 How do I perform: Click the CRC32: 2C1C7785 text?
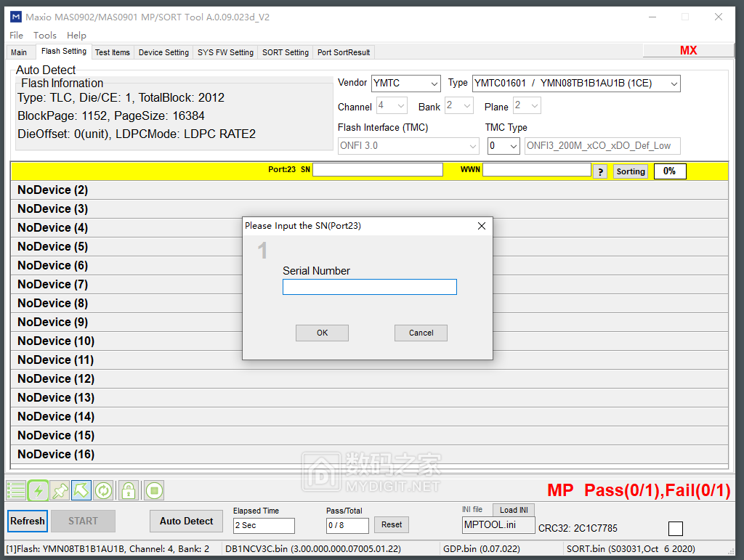click(x=578, y=528)
